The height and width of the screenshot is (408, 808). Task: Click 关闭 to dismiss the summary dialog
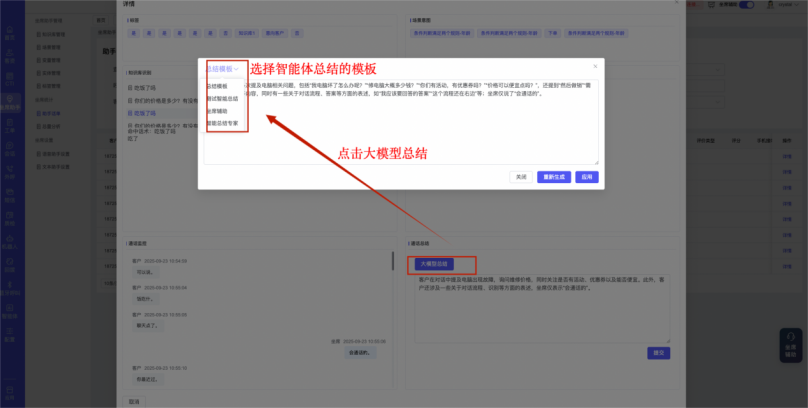coord(521,177)
